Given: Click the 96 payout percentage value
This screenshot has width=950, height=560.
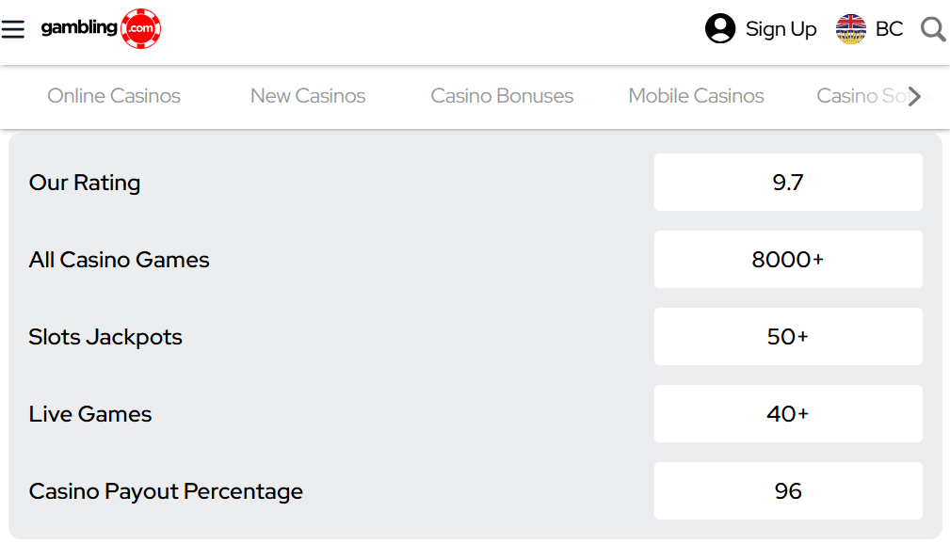Looking at the screenshot, I should (788, 491).
